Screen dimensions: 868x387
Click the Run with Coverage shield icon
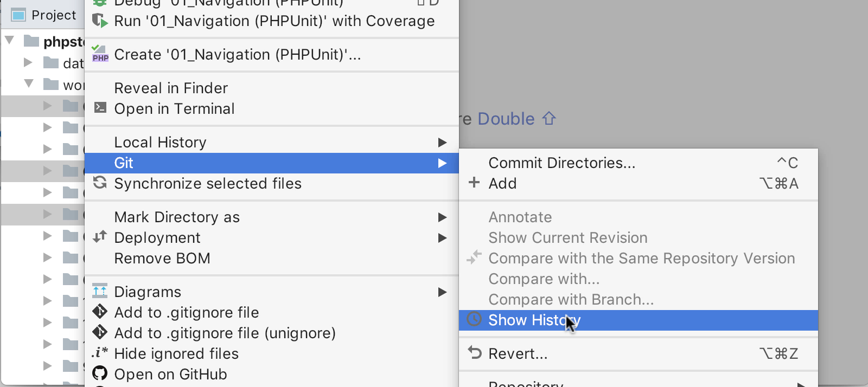tap(100, 21)
